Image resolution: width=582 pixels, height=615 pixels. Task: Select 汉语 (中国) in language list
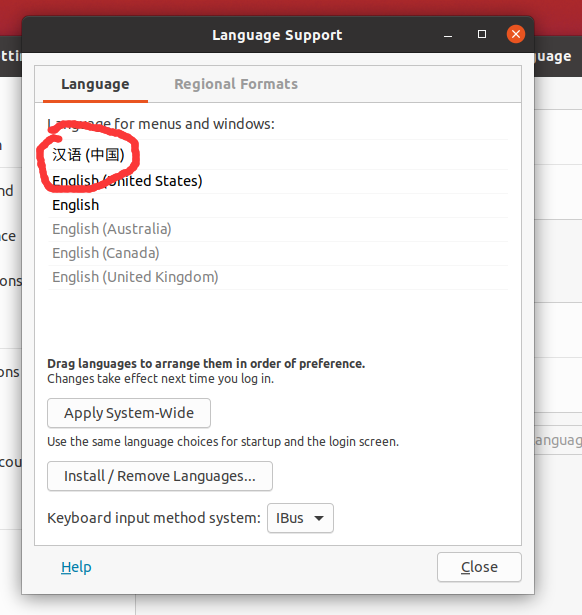click(278, 155)
